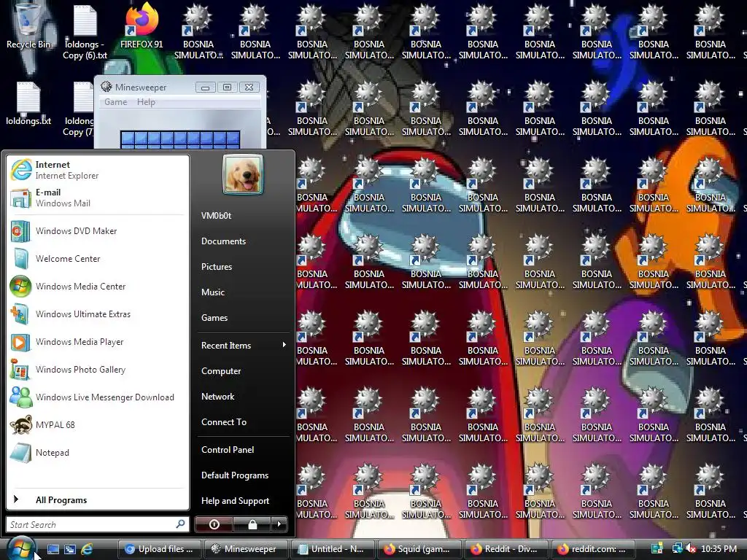Image resolution: width=747 pixels, height=560 pixels.
Task: Open Internet Explorer quick launch icon
Action: [87, 549]
